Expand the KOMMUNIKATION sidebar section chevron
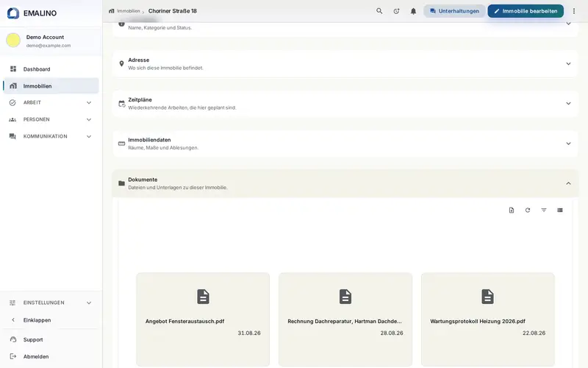588x368 pixels. [x=89, y=136]
